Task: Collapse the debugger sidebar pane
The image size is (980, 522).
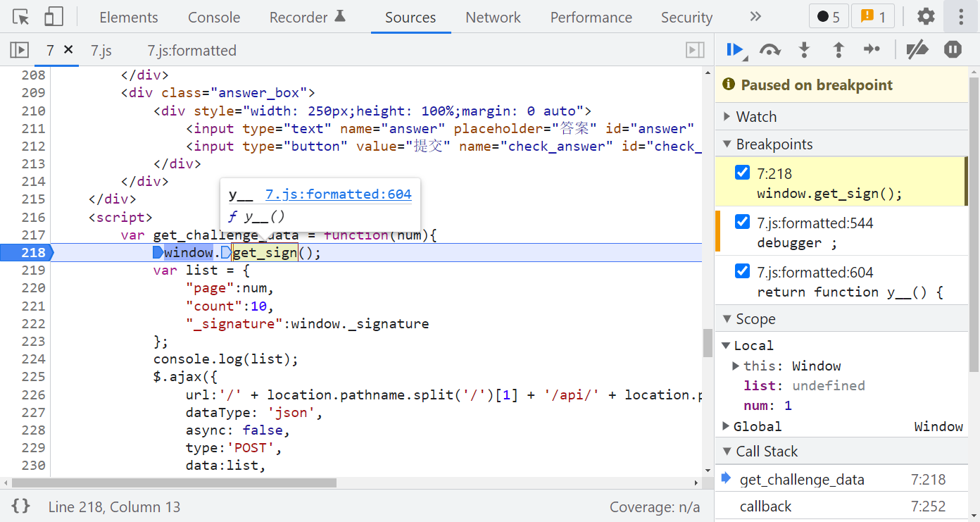Action: [695, 50]
